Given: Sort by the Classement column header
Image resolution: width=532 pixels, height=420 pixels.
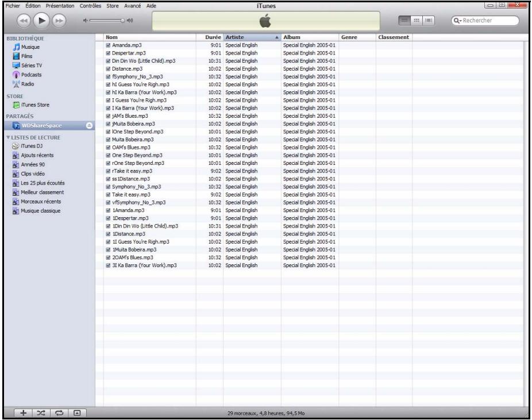Looking at the screenshot, I should pyautogui.click(x=394, y=37).
